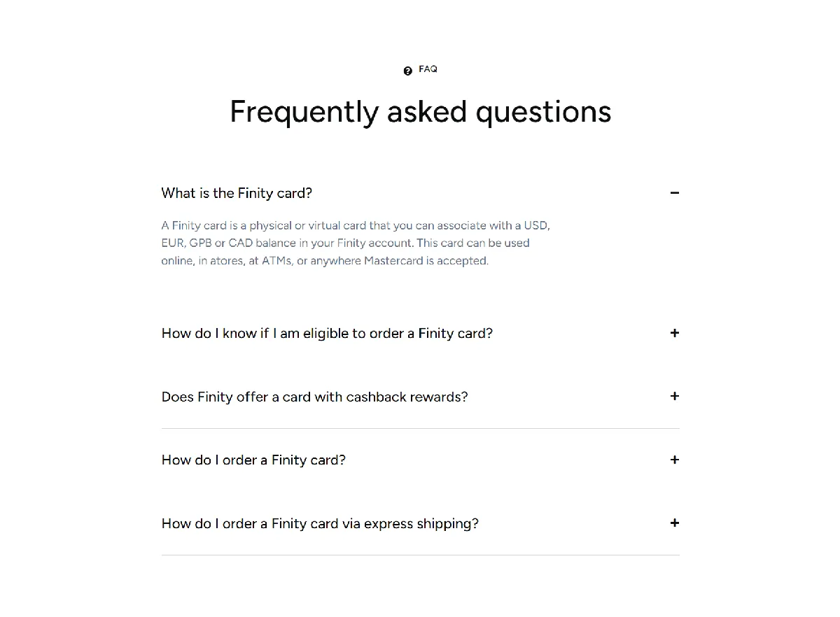
Task: Click the small FAQ label text
Action: [428, 69]
